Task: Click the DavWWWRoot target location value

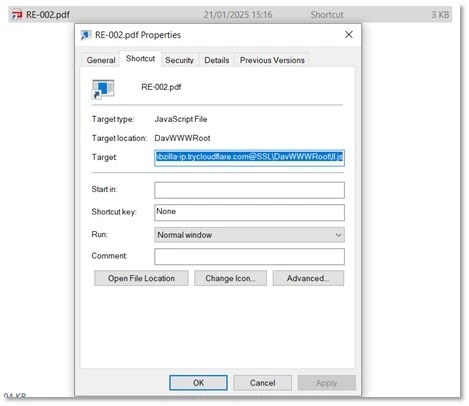Action: coord(182,138)
